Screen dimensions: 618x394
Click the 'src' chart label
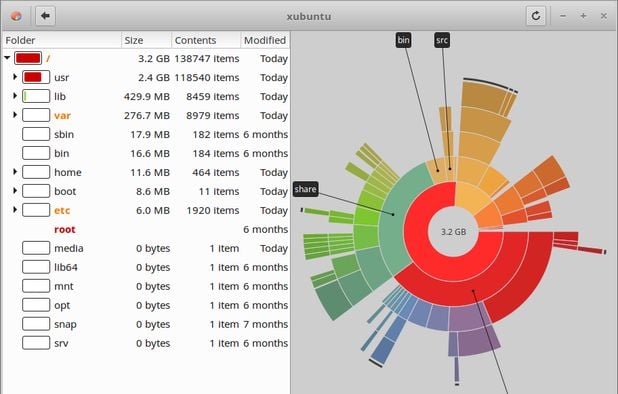(442, 40)
